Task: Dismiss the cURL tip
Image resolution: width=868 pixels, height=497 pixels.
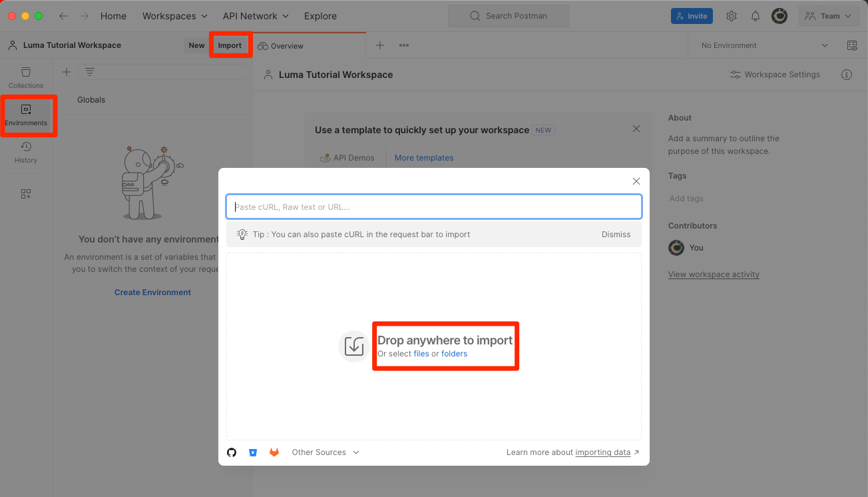Action: [616, 235]
